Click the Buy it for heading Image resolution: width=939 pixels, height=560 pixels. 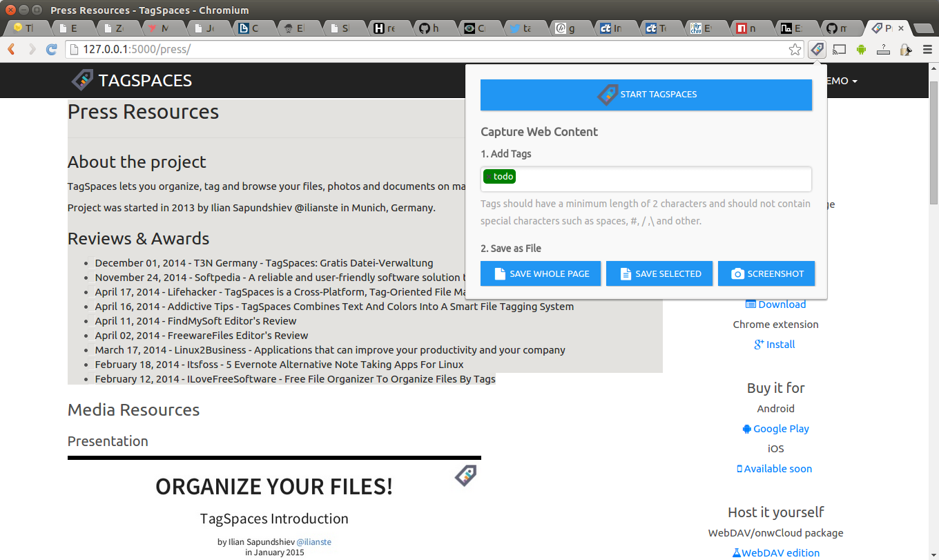pos(775,388)
